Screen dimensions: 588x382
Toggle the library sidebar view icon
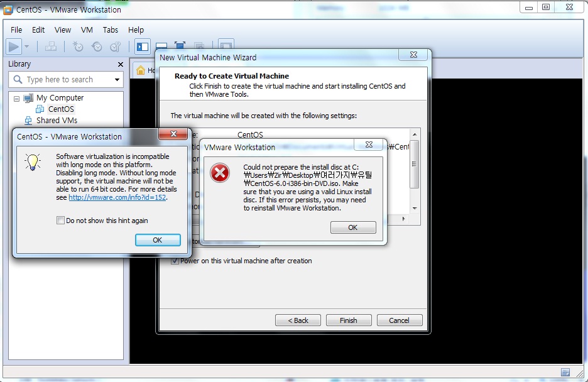click(143, 46)
